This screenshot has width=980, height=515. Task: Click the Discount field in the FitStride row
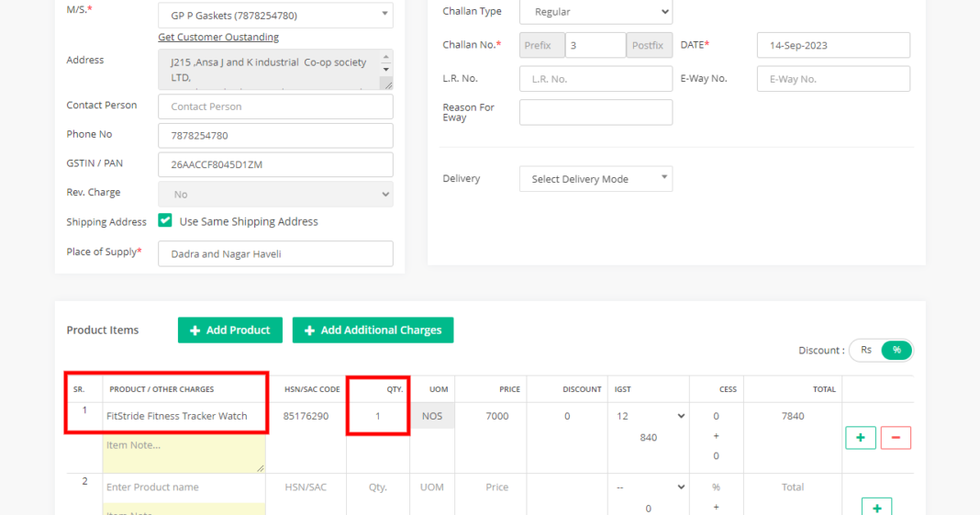(x=567, y=416)
